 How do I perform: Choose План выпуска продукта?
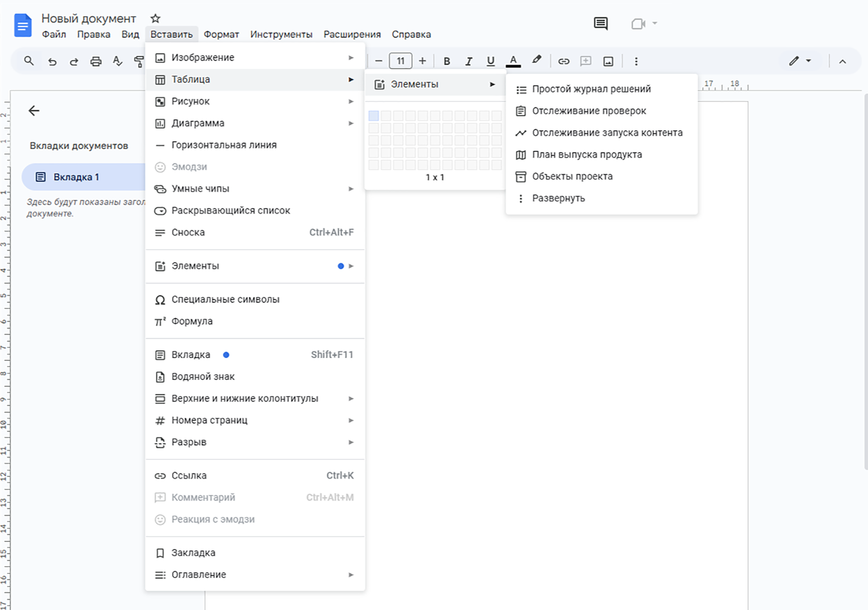pyautogui.click(x=602, y=155)
